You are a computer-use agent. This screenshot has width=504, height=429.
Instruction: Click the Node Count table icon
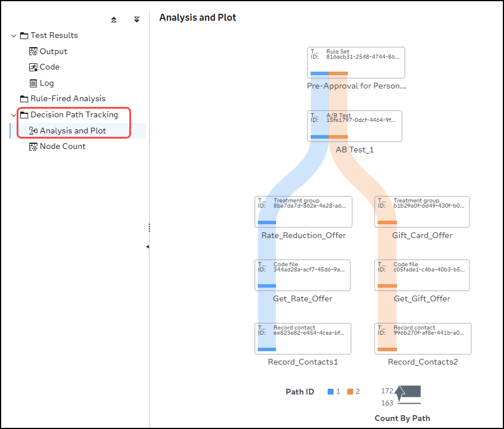click(33, 147)
